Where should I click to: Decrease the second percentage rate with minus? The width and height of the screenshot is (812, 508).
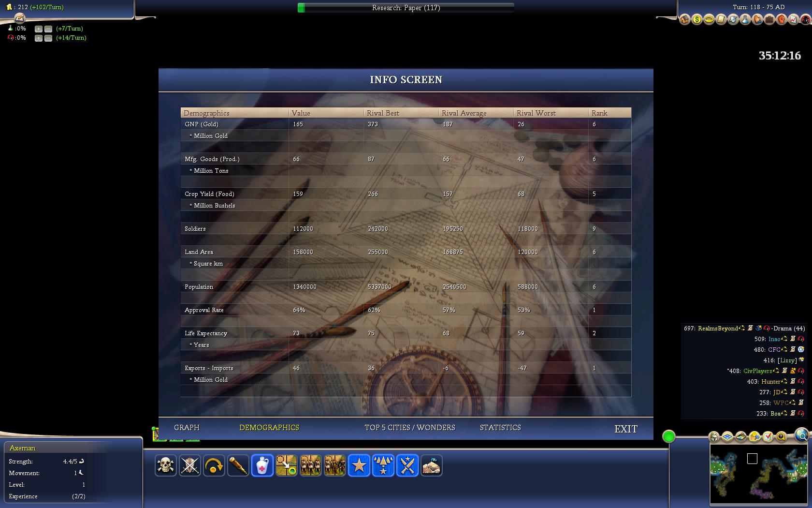tap(48, 38)
